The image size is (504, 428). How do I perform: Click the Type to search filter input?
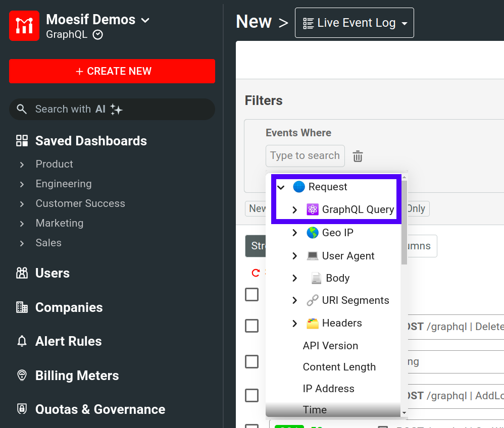[305, 156]
